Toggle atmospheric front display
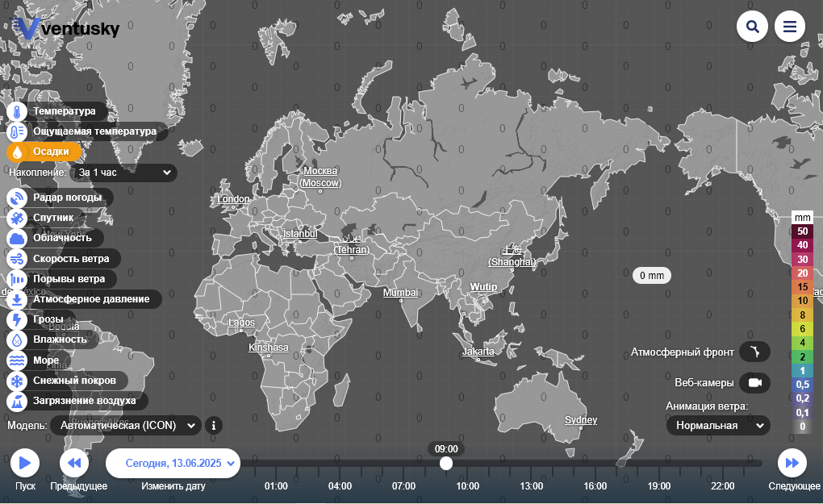Screen dimensions: 823x504 (754, 352)
